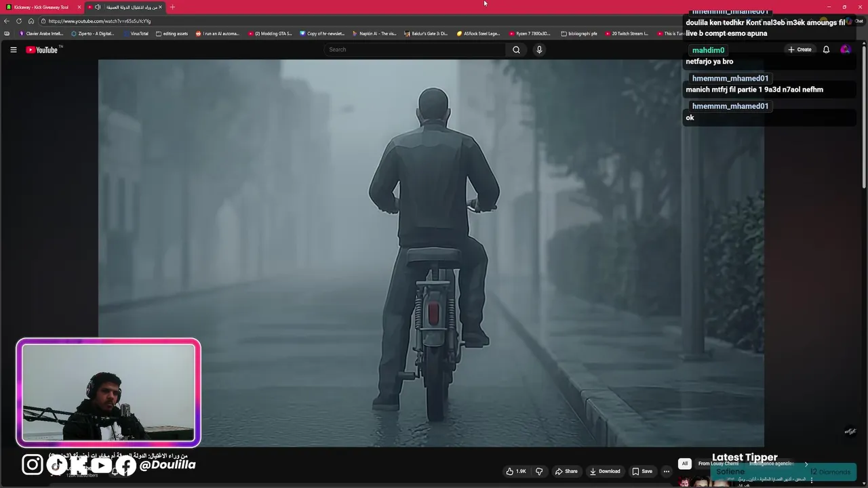This screenshot has width=868, height=488.
Task: Download the video
Action: pos(605,471)
